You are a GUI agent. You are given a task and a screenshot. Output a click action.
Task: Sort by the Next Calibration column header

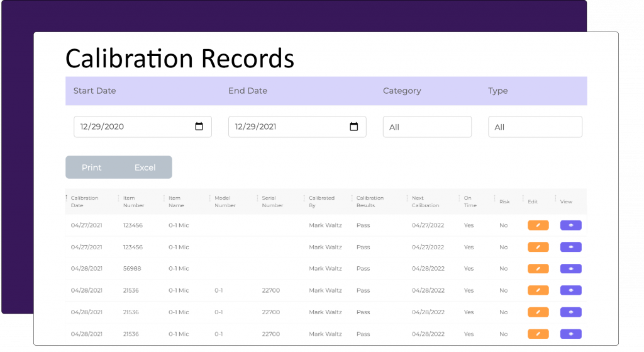(x=426, y=202)
